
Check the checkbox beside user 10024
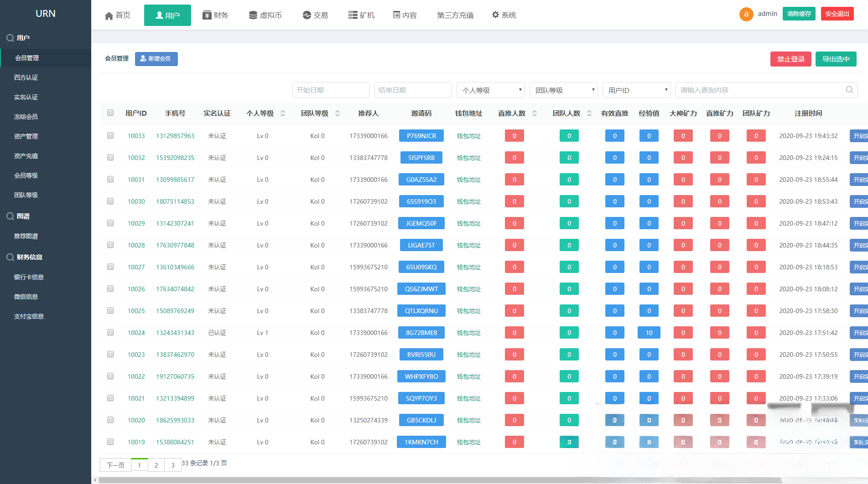click(110, 332)
